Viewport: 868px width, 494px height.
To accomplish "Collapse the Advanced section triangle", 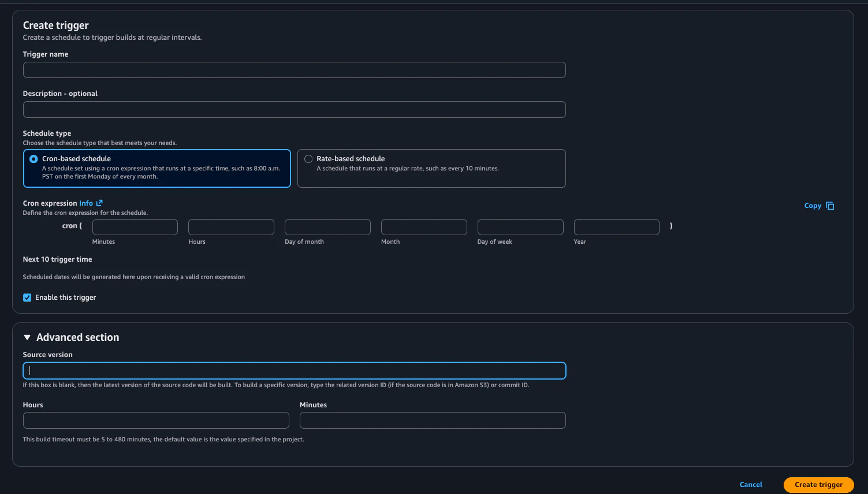I will [27, 337].
